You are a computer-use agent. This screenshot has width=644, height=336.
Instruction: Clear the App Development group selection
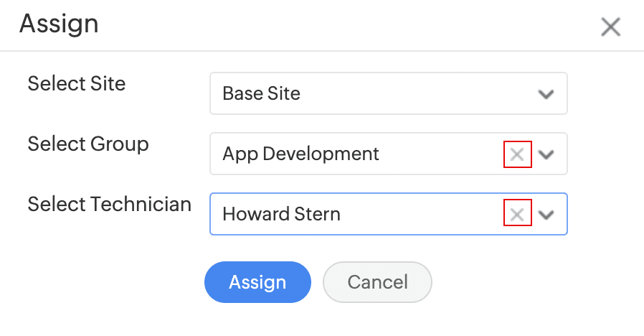pyautogui.click(x=517, y=154)
